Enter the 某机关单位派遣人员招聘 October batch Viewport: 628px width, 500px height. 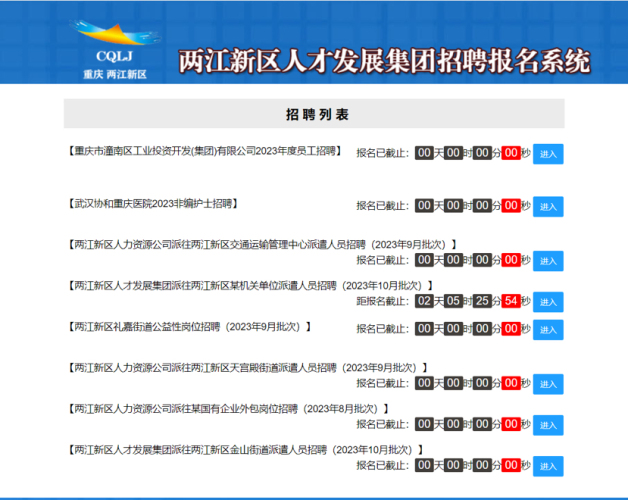point(548,302)
